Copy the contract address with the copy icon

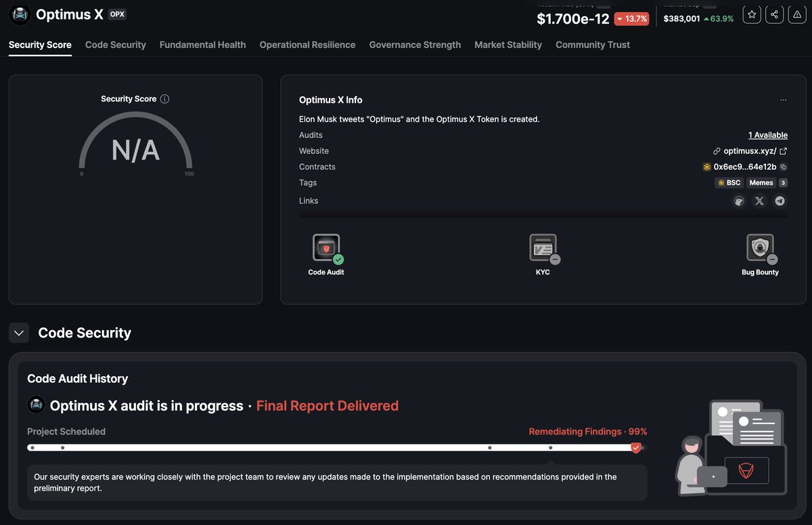(x=784, y=167)
